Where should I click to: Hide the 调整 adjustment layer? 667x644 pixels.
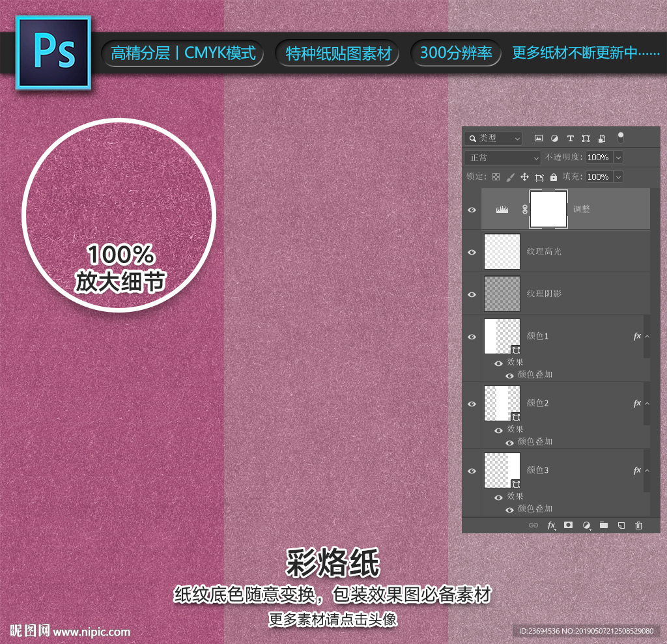point(472,210)
